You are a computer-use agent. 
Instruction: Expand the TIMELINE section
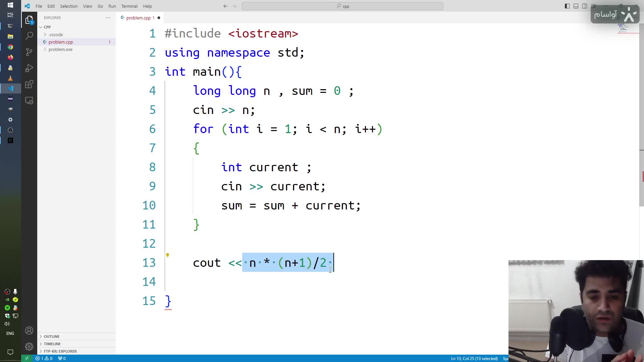[52, 344]
